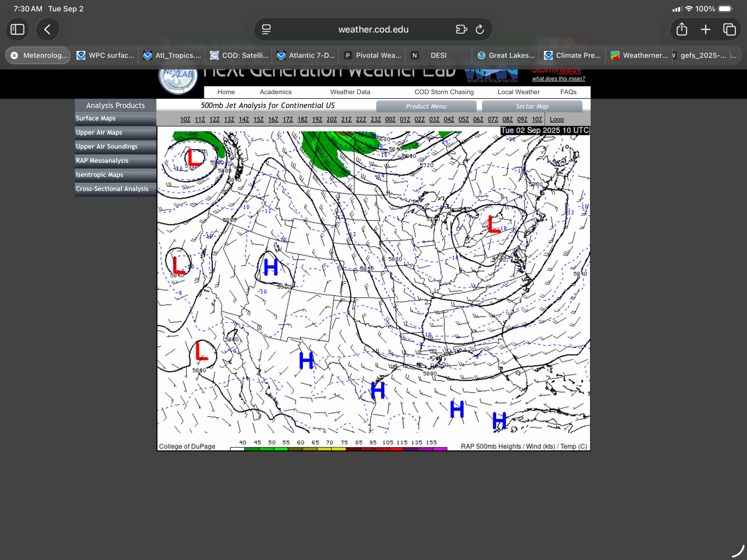Open the reader/page settings icon in address bar
Viewport: 747px width, 560px height.
coord(266,29)
